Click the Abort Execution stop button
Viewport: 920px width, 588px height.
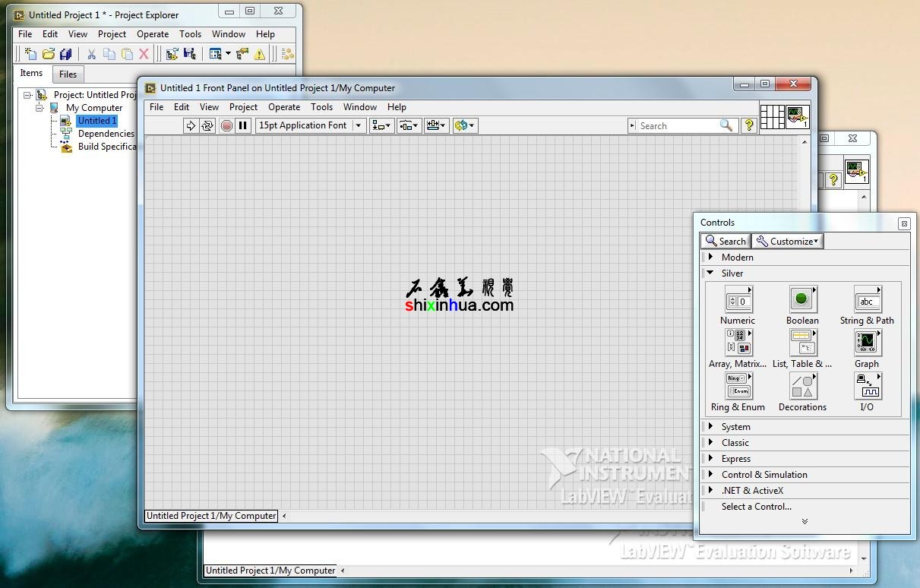click(x=226, y=126)
